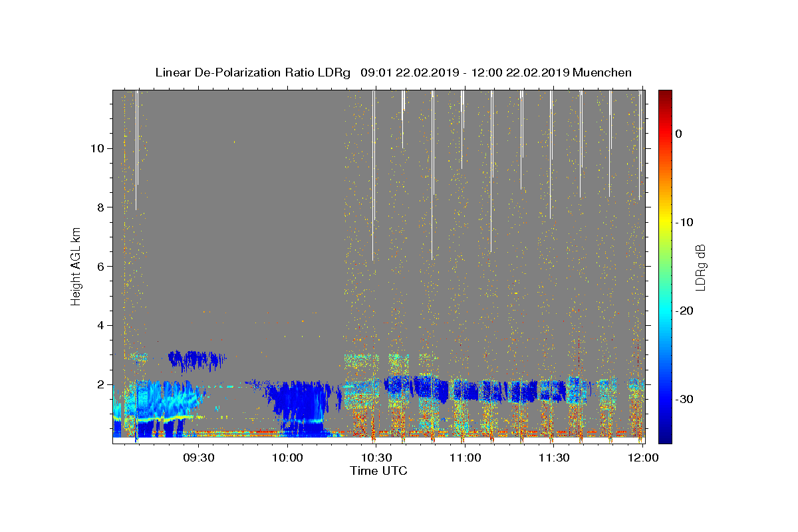Click the colorbar value 0
The height and width of the screenshot is (532, 798).
coord(678,134)
